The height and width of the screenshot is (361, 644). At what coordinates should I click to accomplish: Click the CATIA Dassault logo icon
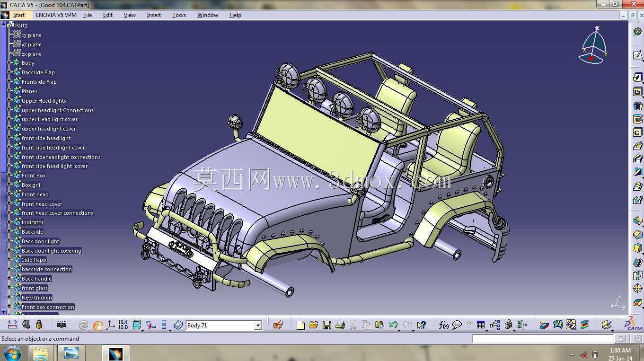click(x=633, y=324)
